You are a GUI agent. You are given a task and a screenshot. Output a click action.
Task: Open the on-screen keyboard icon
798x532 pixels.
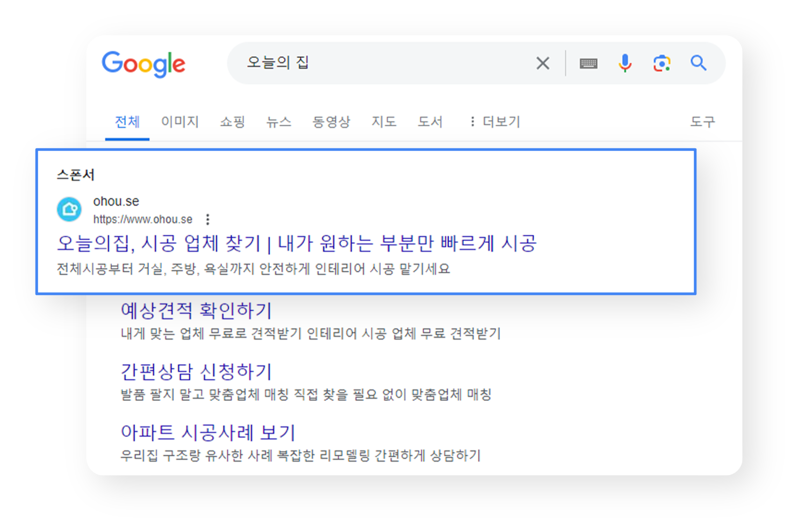tap(588, 63)
